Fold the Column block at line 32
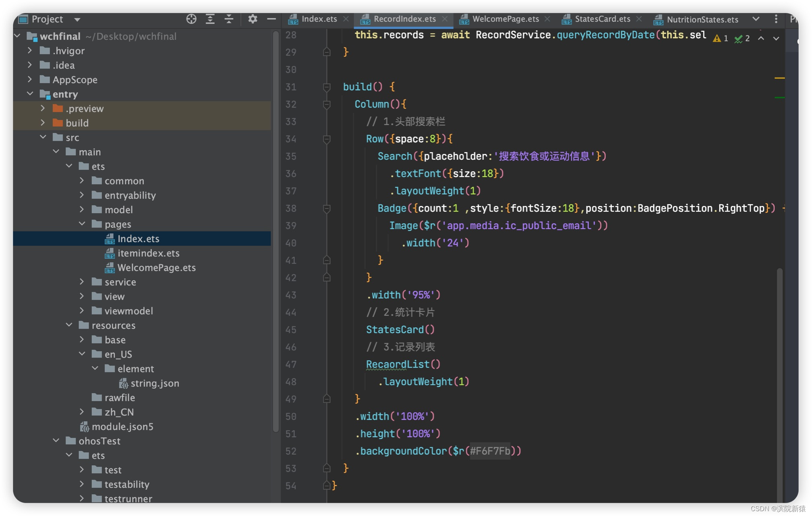The height and width of the screenshot is (516, 812). (327, 104)
